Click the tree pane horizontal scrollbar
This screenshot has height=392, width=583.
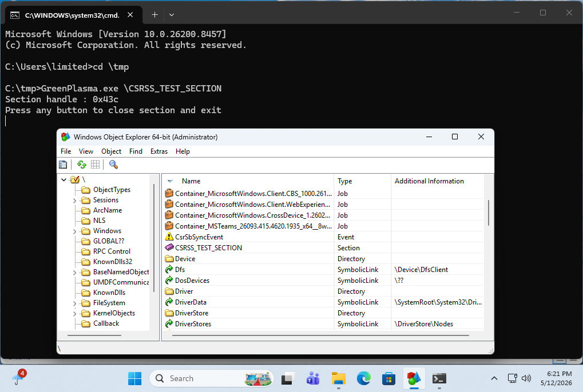(94, 335)
